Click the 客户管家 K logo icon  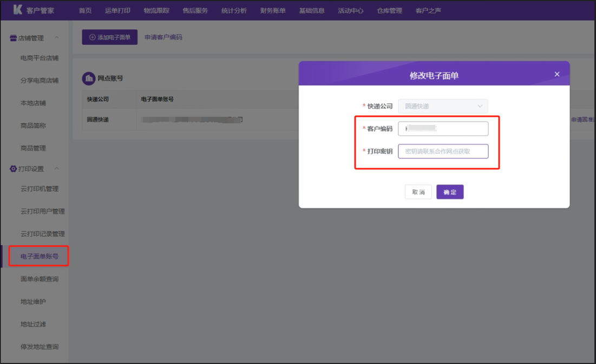(17, 10)
